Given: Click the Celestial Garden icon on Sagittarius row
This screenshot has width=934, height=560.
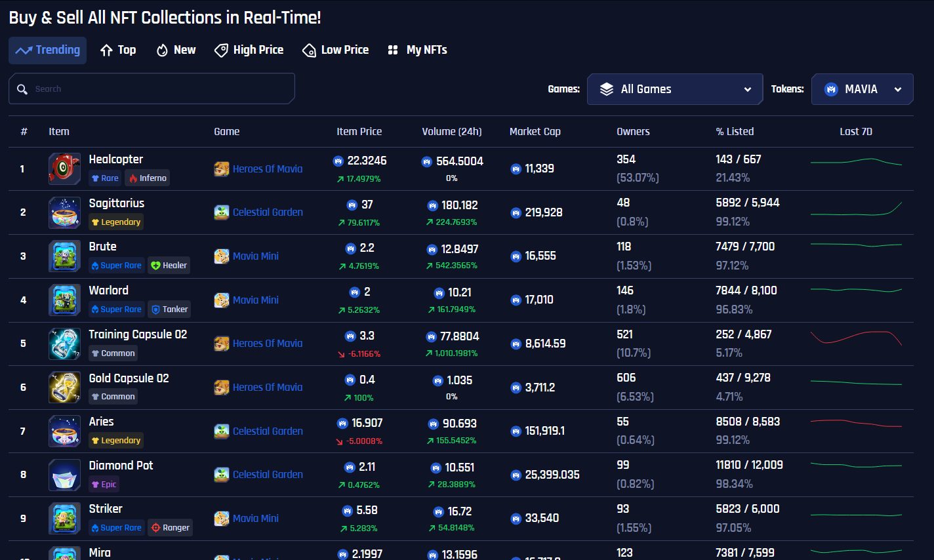Looking at the screenshot, I should click(221, 212).
